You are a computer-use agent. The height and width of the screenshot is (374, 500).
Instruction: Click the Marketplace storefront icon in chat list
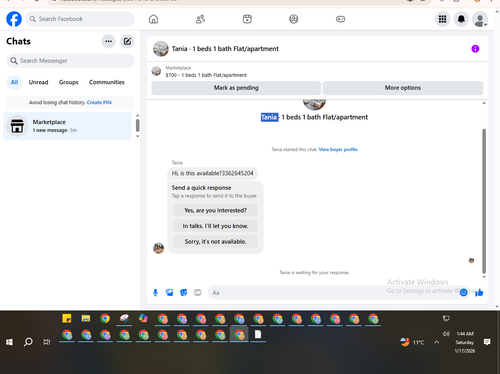[17, 126]
